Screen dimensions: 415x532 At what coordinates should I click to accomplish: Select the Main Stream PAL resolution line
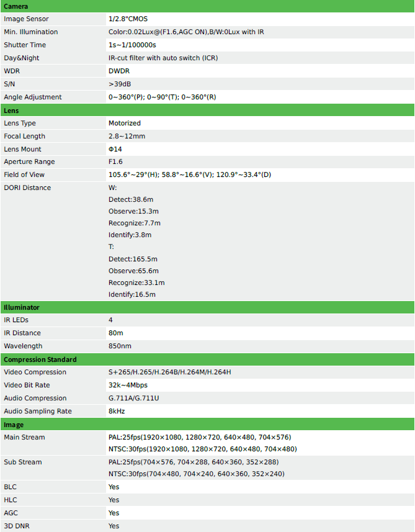[x=200, y=438]
